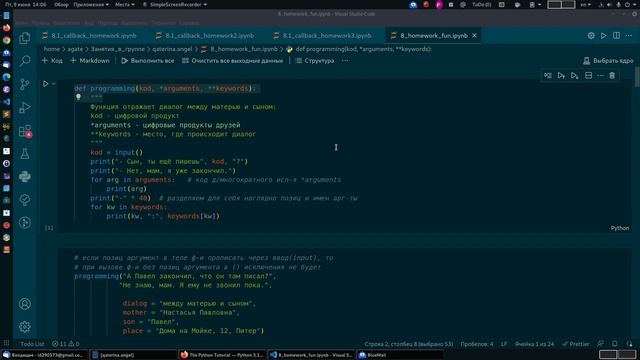Execute above cells from cell toolbar
This screenshot has height=360, width=640.
(x=561, y=76)
